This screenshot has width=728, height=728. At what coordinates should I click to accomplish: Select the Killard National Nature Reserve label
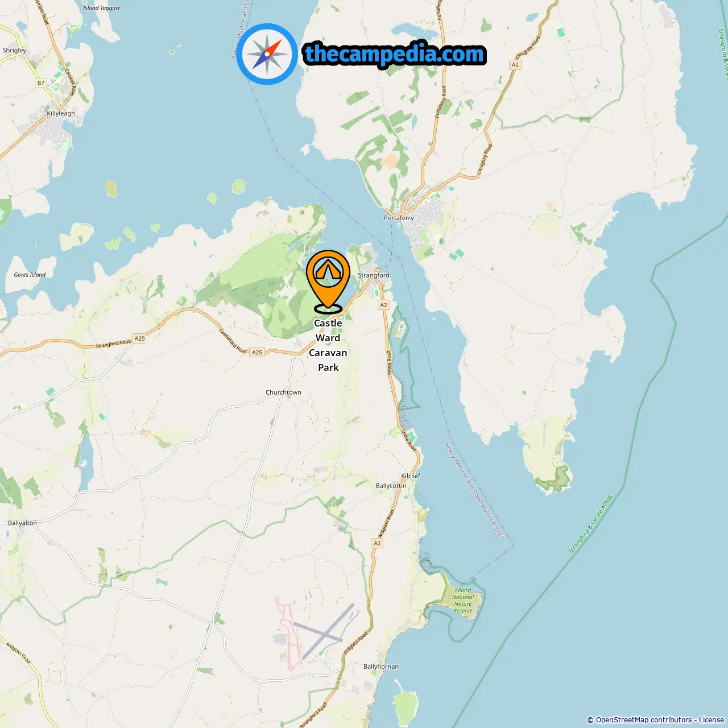(x=463, y=601)
